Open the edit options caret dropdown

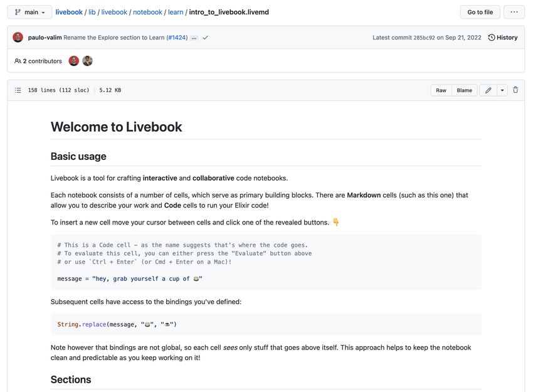(x=502, y=90)
